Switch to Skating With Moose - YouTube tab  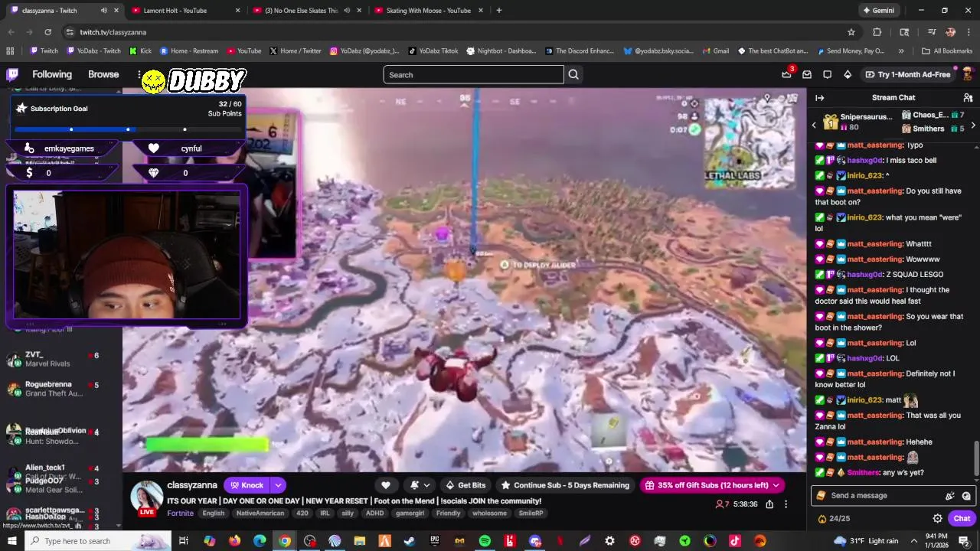click(428, 11)
